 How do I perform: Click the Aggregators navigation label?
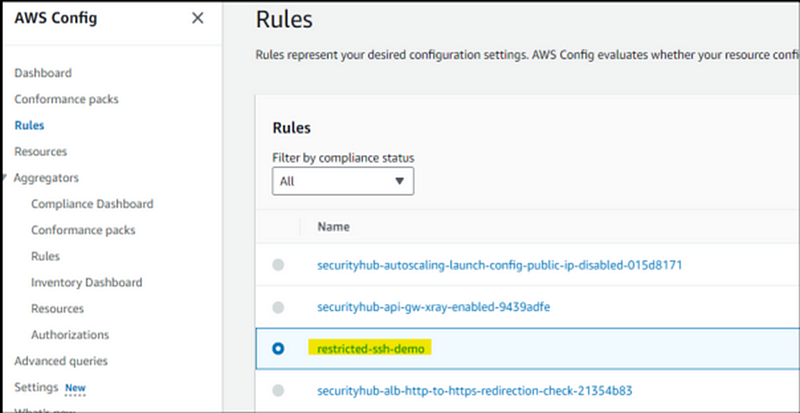(46, 178)
